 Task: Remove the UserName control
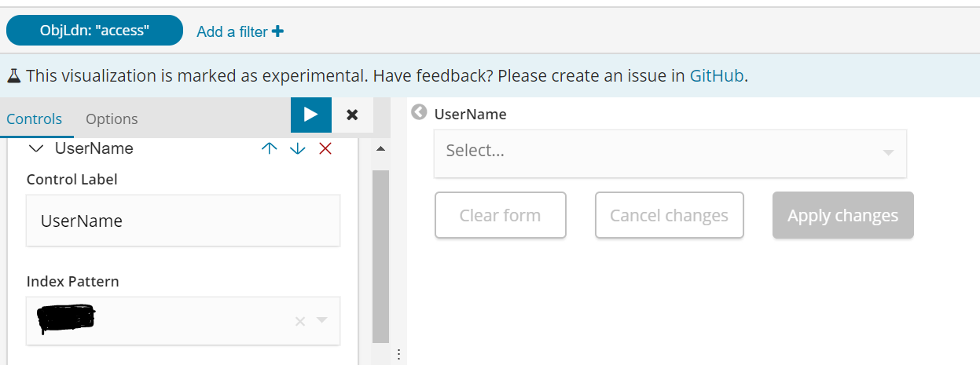325,148
